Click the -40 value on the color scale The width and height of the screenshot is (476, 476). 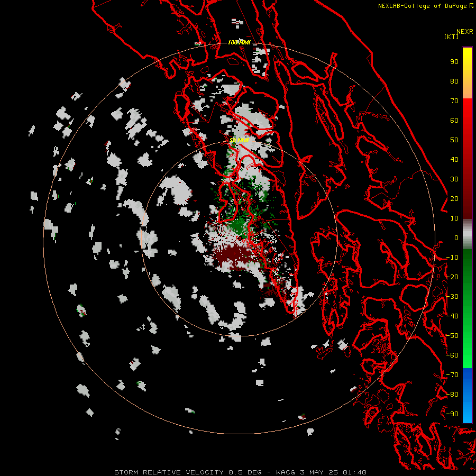pyautogui.click(x=452, y=316)
